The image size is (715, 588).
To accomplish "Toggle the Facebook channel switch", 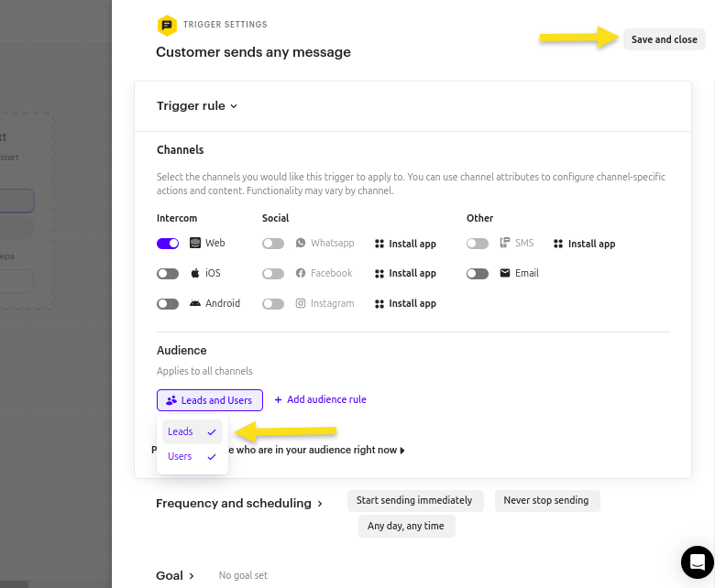I will pyautogui.click(x=273, y=273).
